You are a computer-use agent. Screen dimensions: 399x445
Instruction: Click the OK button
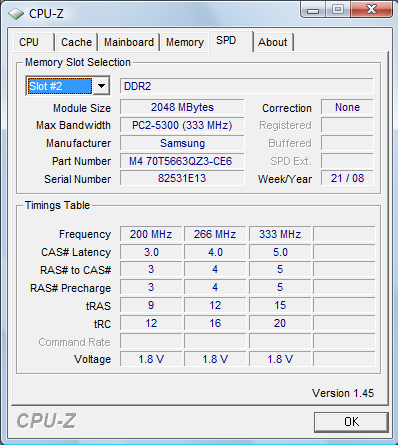[x=351, y=422]
